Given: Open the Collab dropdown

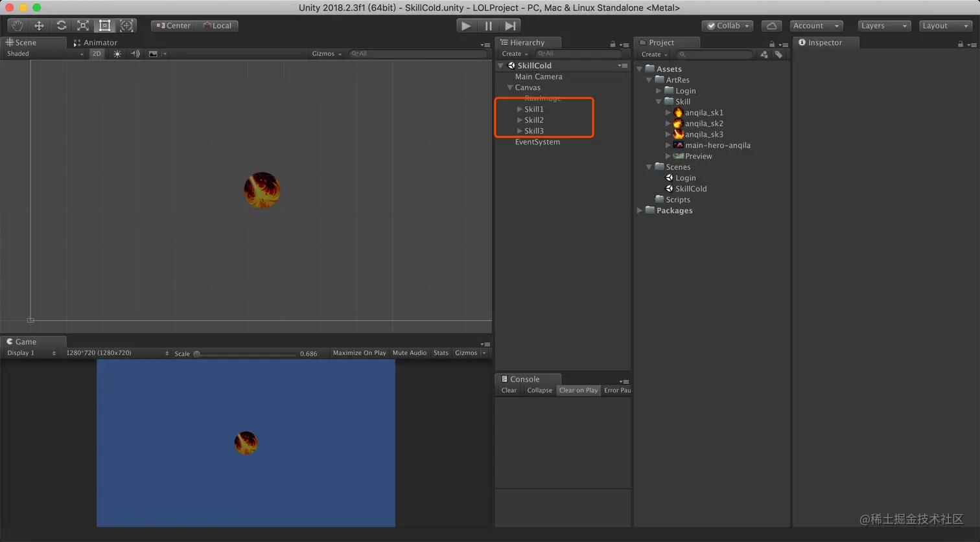Looking at the screenshot, I should click(x=728, y=26).
